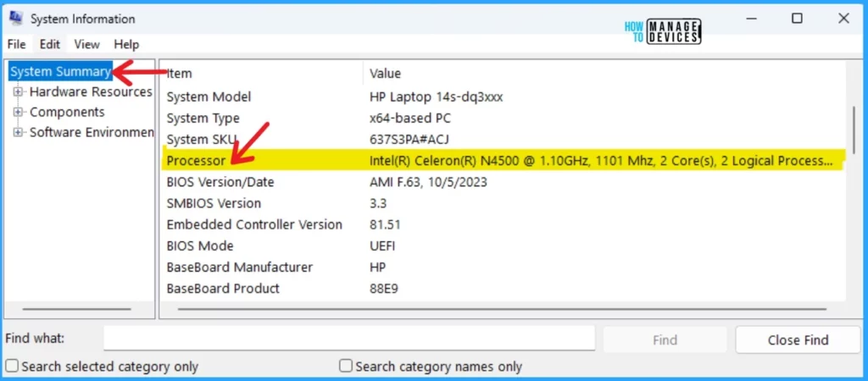This screenshot has height=381, width=868.
Task: Select Hardware Resources tree item
Action: [91, 91]
